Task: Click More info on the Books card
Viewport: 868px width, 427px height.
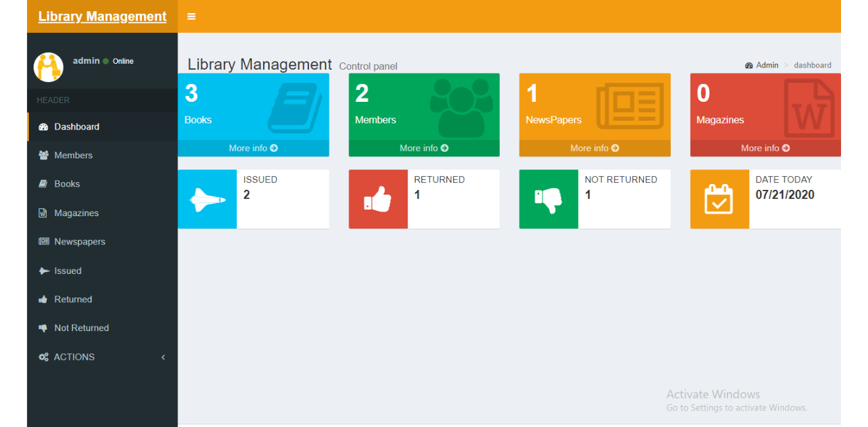Action: coord(253,148)
